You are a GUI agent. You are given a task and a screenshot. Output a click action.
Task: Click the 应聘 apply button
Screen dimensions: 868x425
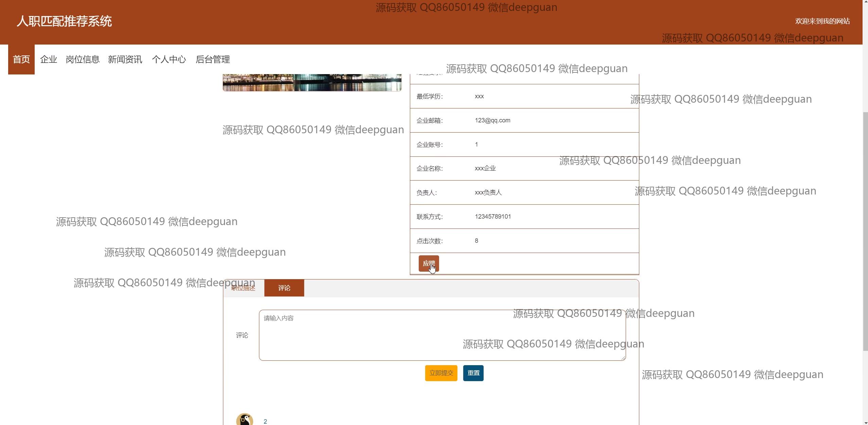click(x=429, y=263)
